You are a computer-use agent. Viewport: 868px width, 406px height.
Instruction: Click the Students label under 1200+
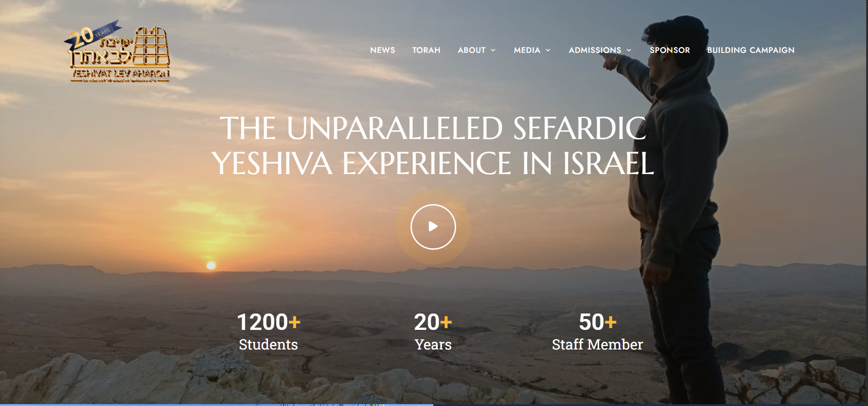268,344
